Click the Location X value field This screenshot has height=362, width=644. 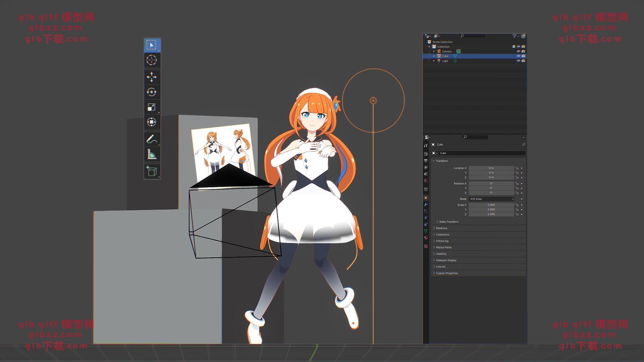(x=491, y=168)
